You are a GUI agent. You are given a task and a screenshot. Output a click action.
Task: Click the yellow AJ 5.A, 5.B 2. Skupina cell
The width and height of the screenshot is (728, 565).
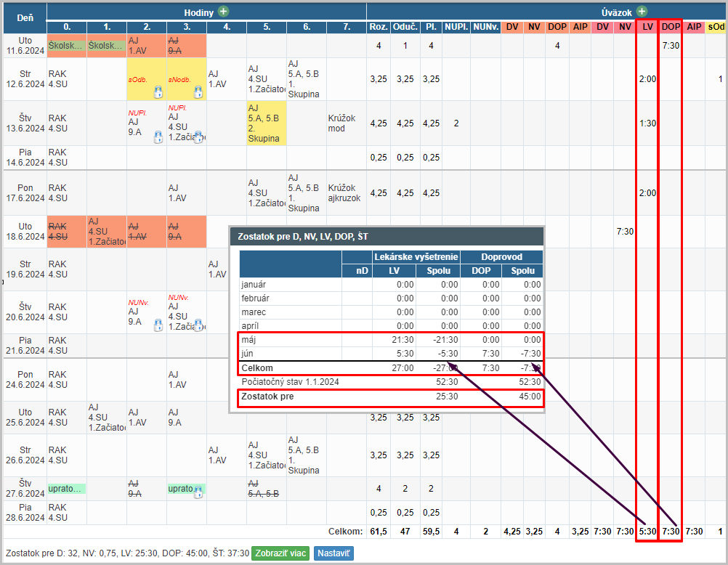point(266,123)
